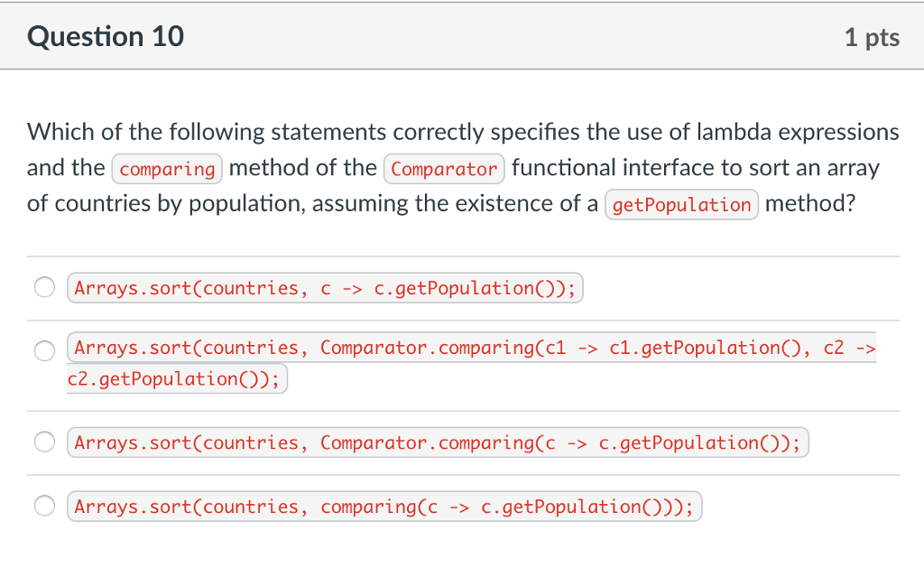Select the Comparator.comparing with two lambdas option
The height and width of the screenshot is (568, 924).
(x=44, y=350)
